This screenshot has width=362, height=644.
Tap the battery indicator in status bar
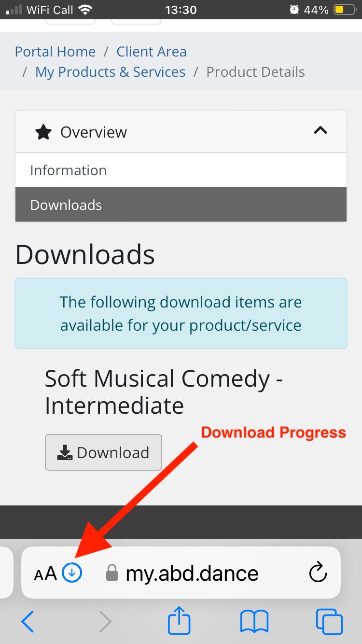(345, 10)
